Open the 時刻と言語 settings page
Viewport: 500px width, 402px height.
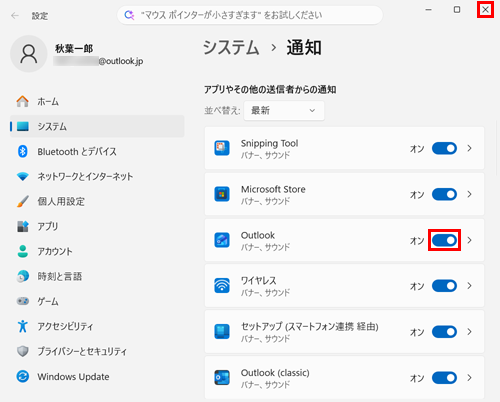coord(97,276)
